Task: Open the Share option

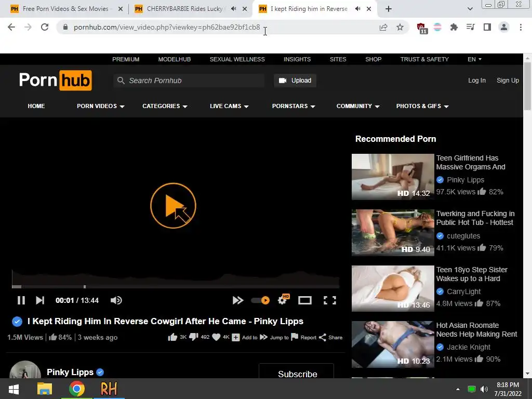Action: point(331,337)
